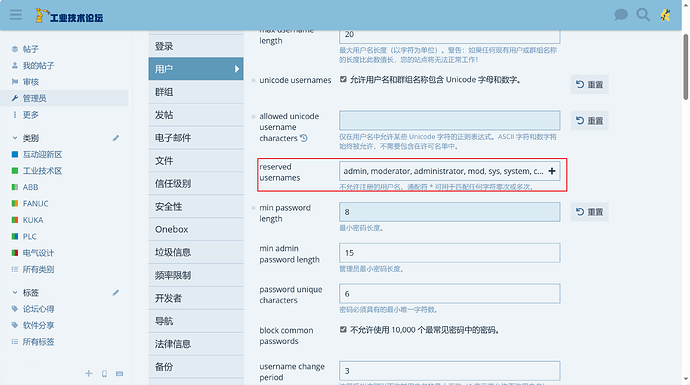690x385 pixels.
Task: Open the 导航 settings category
Action: (196, 321)
